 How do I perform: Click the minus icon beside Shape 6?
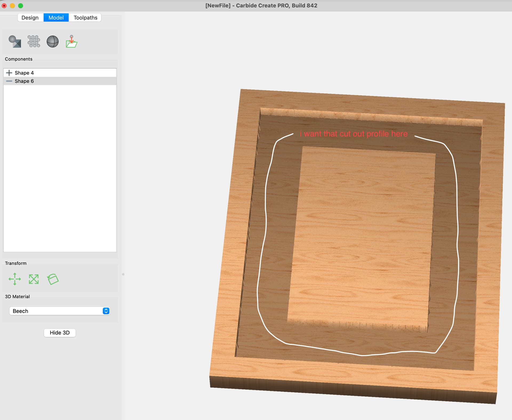coord(9,81)
